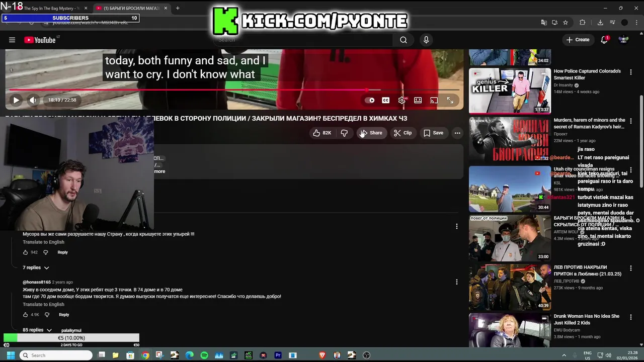Translate this page icon in address bar

click(544, 23)
